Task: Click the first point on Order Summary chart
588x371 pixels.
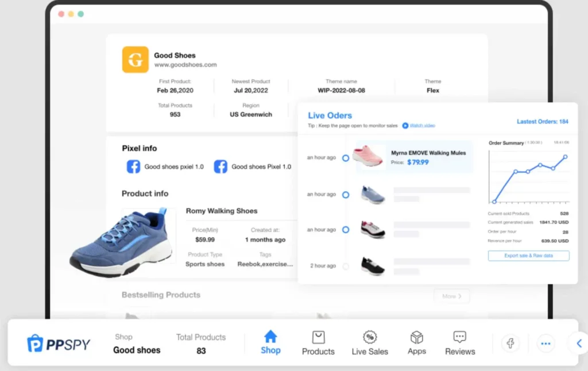Action: 494,202
